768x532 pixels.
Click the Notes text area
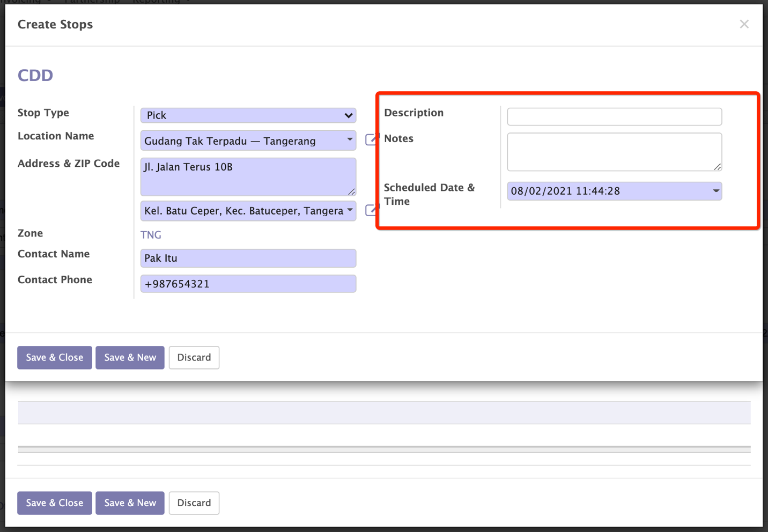(x=615, y=152)
